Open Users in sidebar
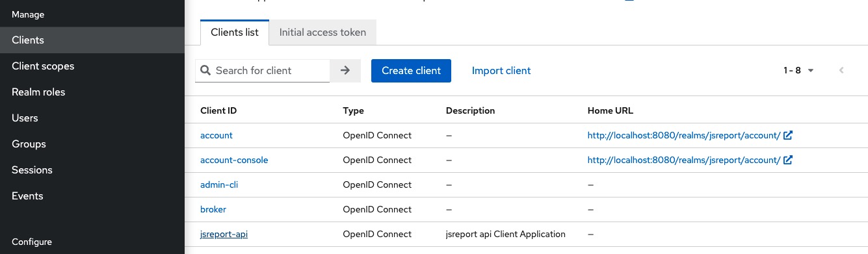Screen dimensions: 868x254 tap(92, 118)
